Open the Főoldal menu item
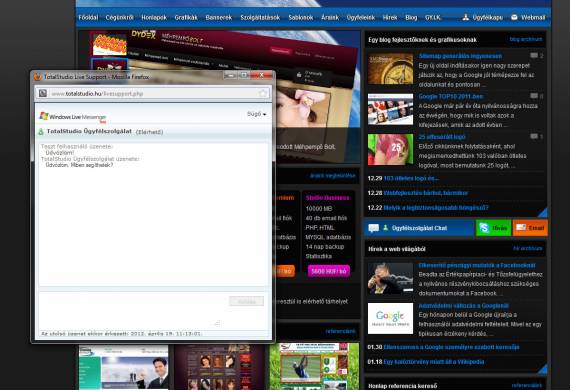The height and width of the screenshot is (390, 570). tap(88, 17)
